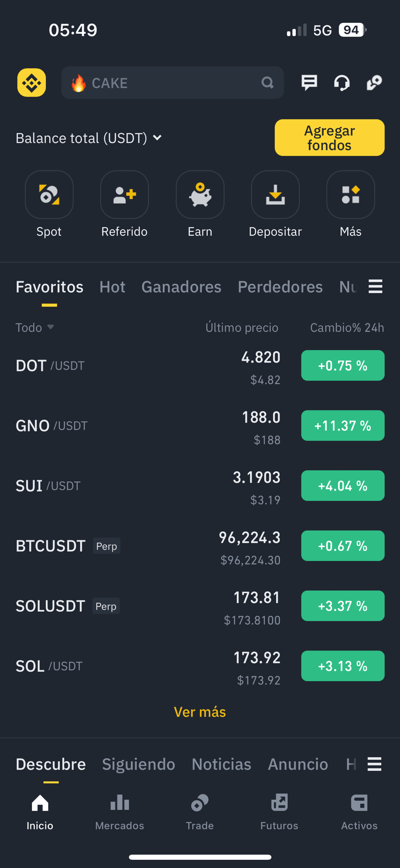The width and height of the screenshot is (400, 868).
Task: Tap the Ver más link
Action: click(x=200, y=712)
